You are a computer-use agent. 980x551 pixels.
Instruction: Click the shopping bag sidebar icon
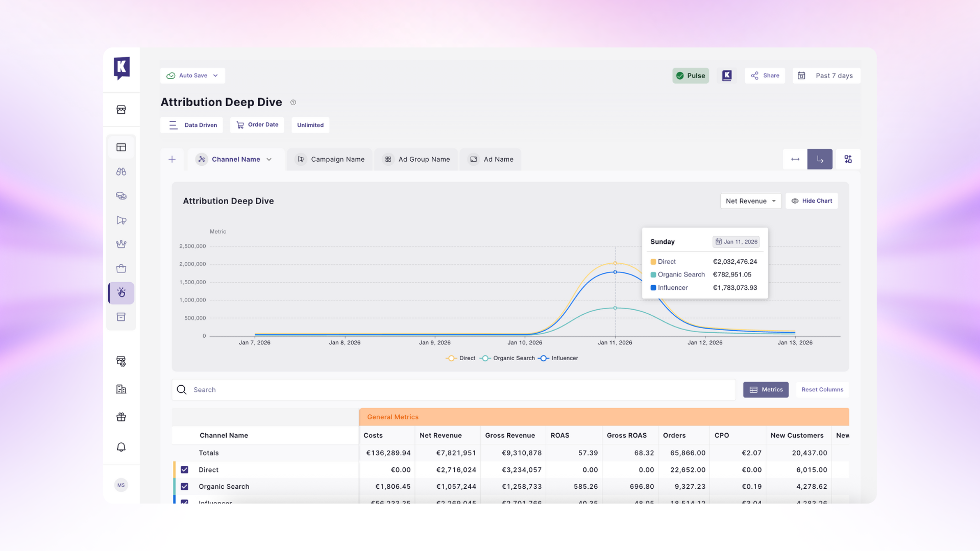click(x=121, y=269)
